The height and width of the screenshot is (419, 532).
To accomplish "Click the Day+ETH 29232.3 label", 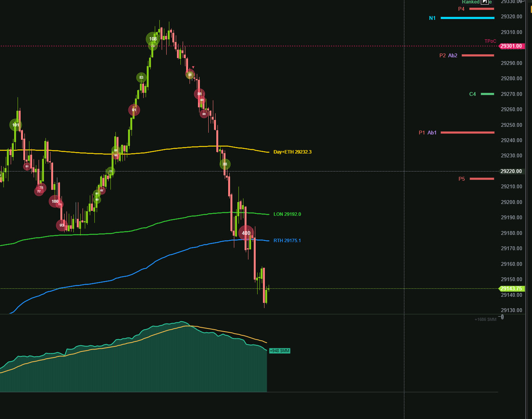I will (x=292, y=152).
